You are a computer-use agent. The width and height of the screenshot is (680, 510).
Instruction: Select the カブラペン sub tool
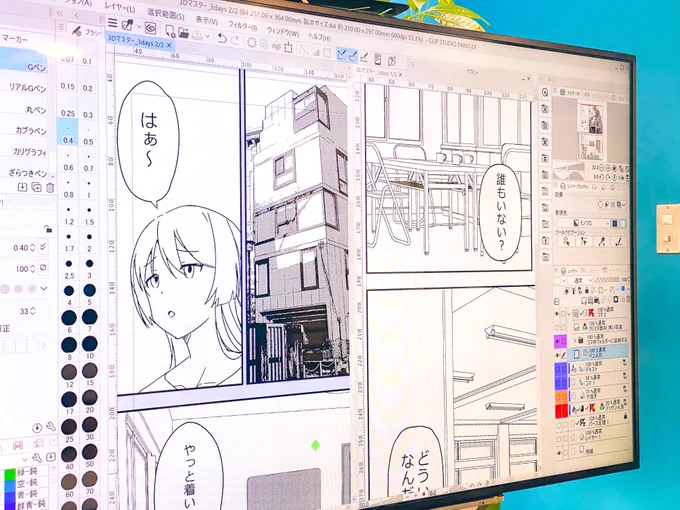[24, 130]
